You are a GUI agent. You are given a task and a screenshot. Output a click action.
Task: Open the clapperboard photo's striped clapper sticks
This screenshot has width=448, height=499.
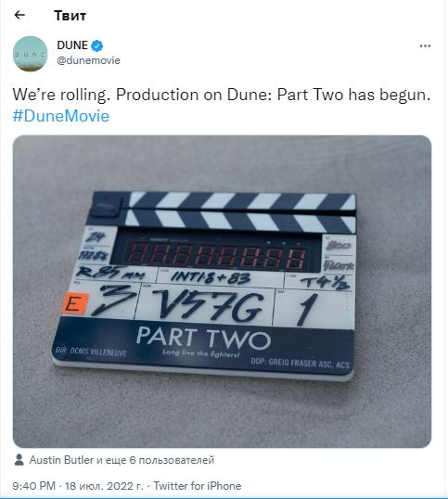pos(238,211)
